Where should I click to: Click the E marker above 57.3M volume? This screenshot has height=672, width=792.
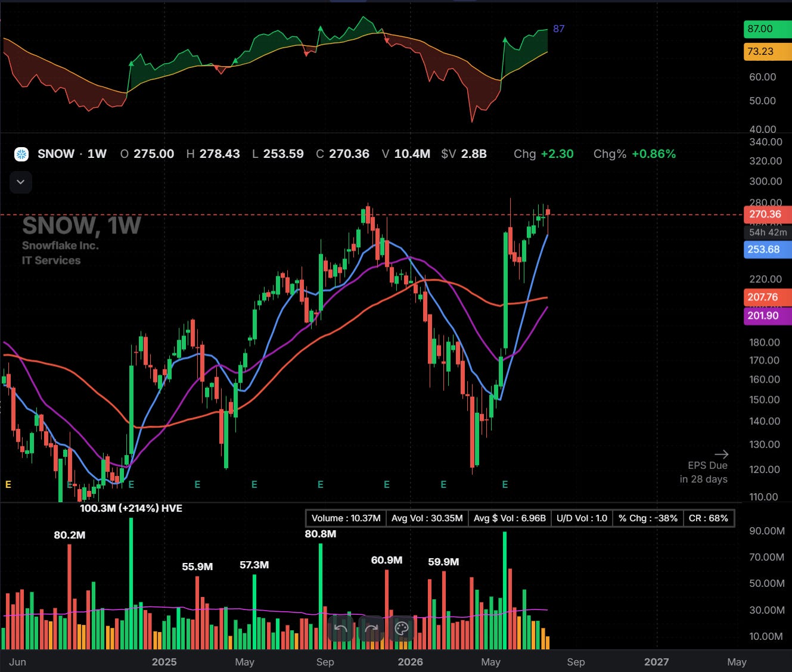254,484
